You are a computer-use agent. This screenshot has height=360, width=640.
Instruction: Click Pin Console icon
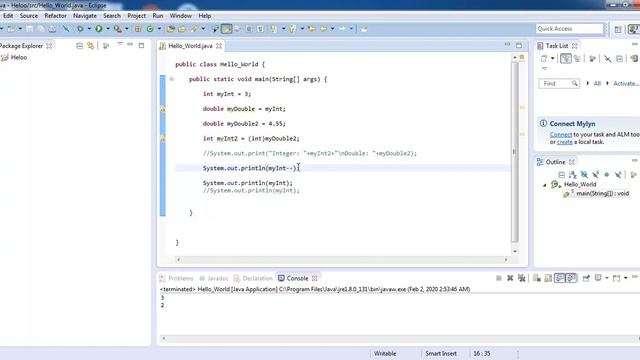586,278
